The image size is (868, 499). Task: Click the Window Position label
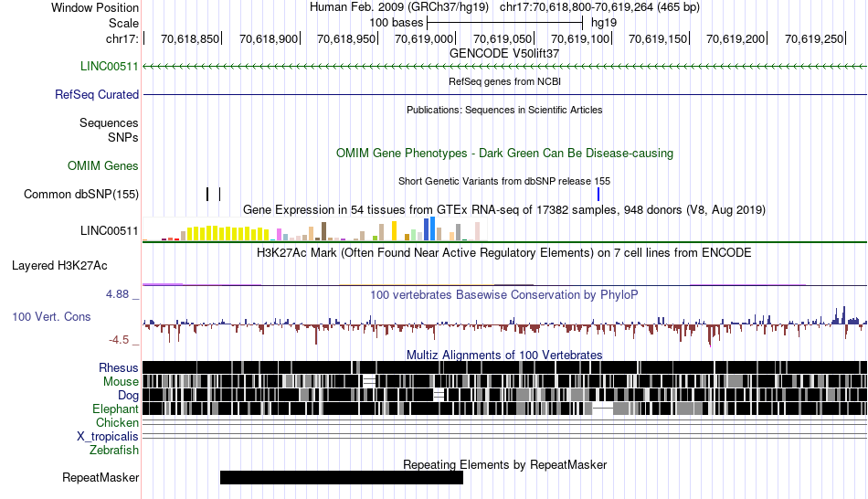95,7
